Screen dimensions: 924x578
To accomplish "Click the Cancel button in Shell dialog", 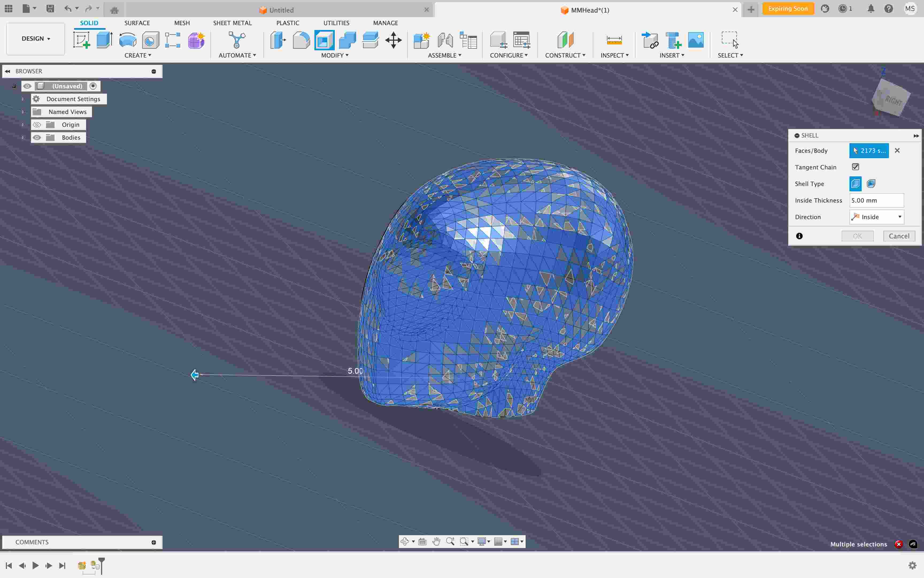I will (x=899, y=236).
